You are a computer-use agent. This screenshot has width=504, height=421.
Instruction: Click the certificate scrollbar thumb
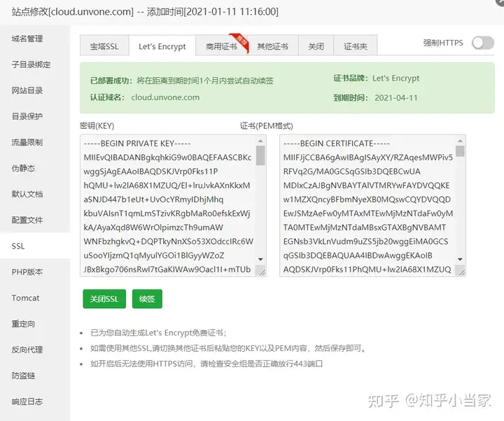pyautogui.click(x=461, y=151)
